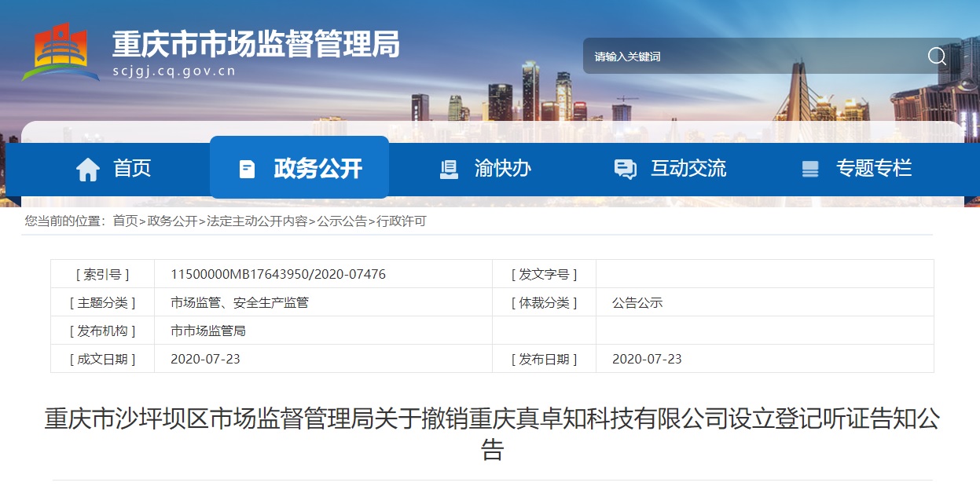Screen dimensions: 980x486
Task: Open the 互动交流 navigation tab
Action: point(670,168)
